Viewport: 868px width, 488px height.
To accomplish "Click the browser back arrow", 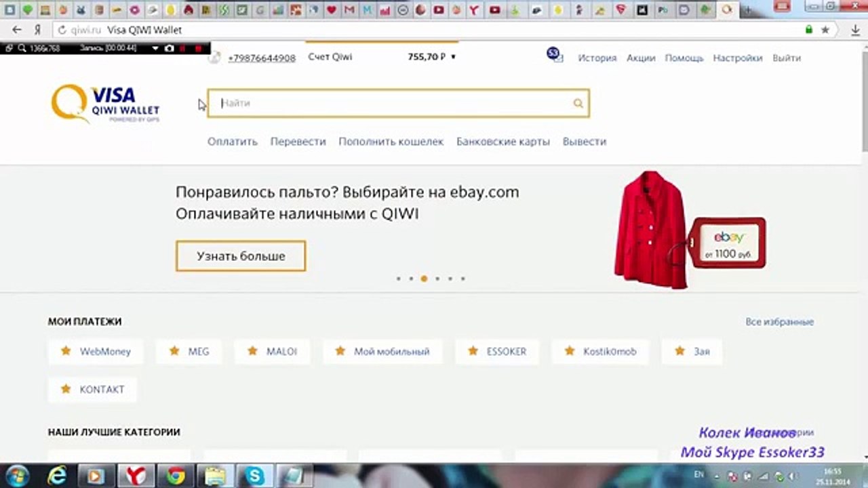I will click(17, 30).
